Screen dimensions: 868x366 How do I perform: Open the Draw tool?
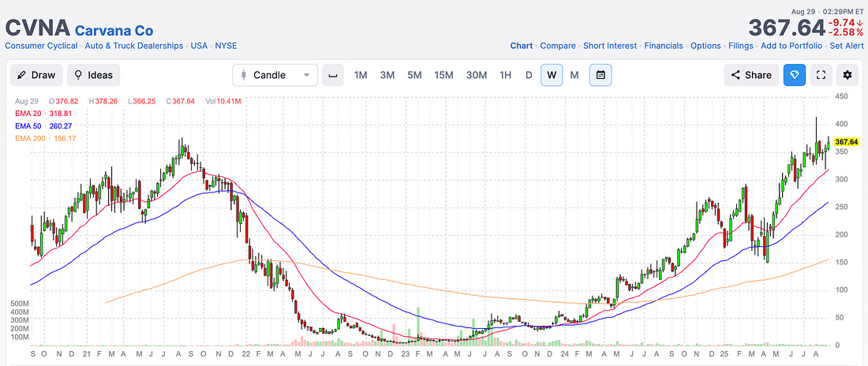click(36, 75)
